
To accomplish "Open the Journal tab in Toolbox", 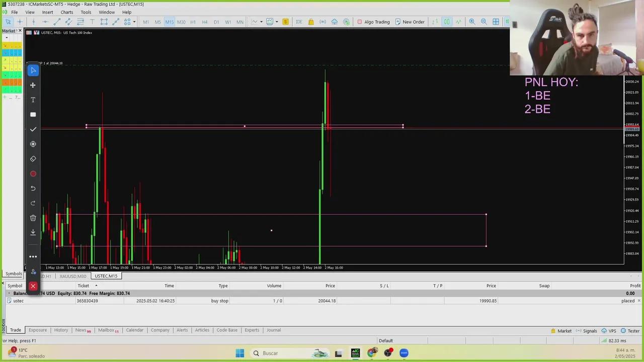I will pos(274,330).
